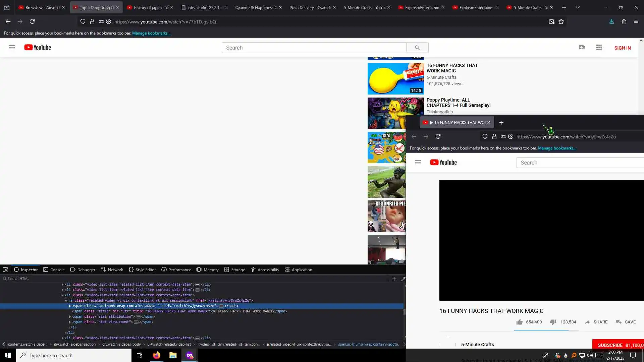Activate the element picker in DevTools

click(x=5, y=269)
